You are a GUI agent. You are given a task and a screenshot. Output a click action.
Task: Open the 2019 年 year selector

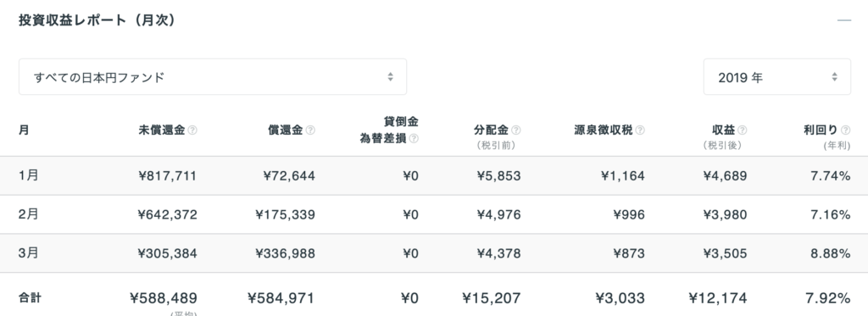click(x=777, y=77)
